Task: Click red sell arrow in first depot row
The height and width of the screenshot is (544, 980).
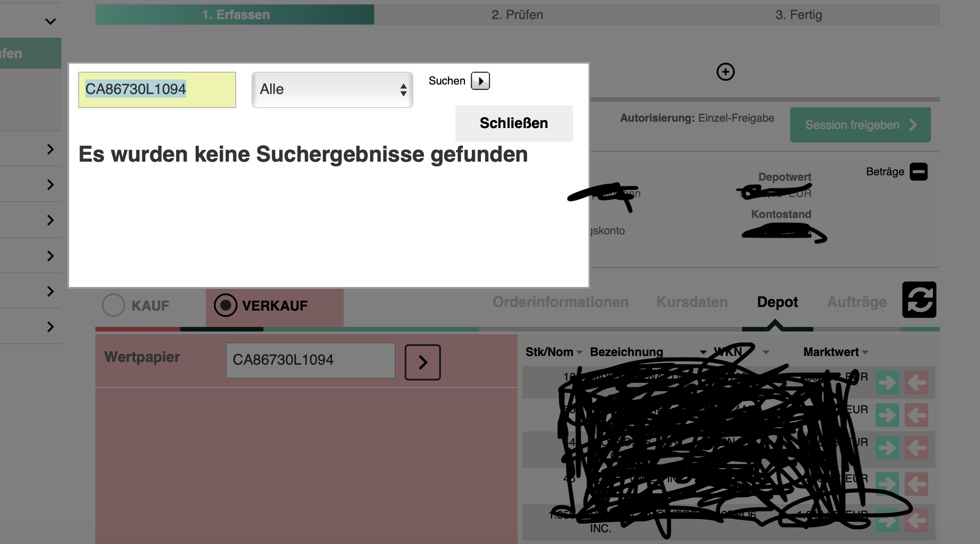Action: [x=916, y=382]
